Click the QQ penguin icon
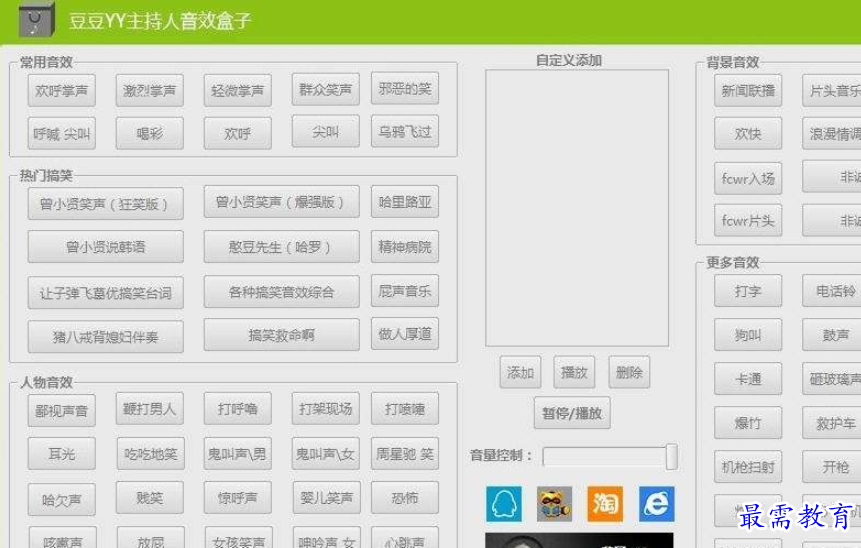Image resolution: width=861 pixels, height=548 pixels. click(x=504, y=504)
